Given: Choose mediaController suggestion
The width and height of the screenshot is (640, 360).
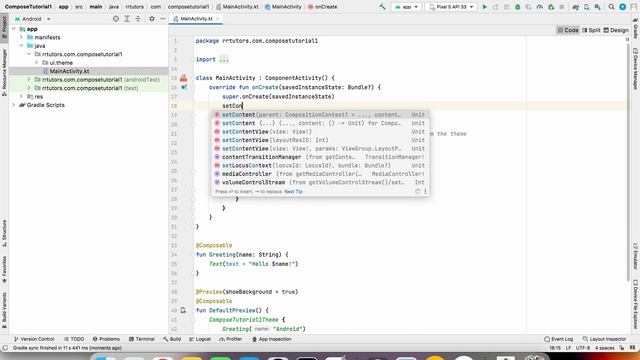Looking at the screenshot, I should [x=320, y=174].
